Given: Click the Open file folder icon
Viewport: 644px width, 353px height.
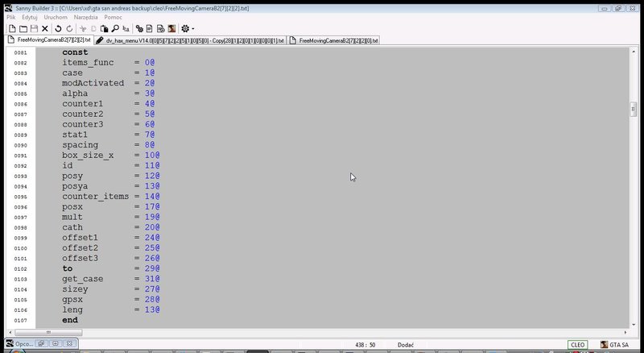Looking at the screenshot, I should tap(23, 28).
